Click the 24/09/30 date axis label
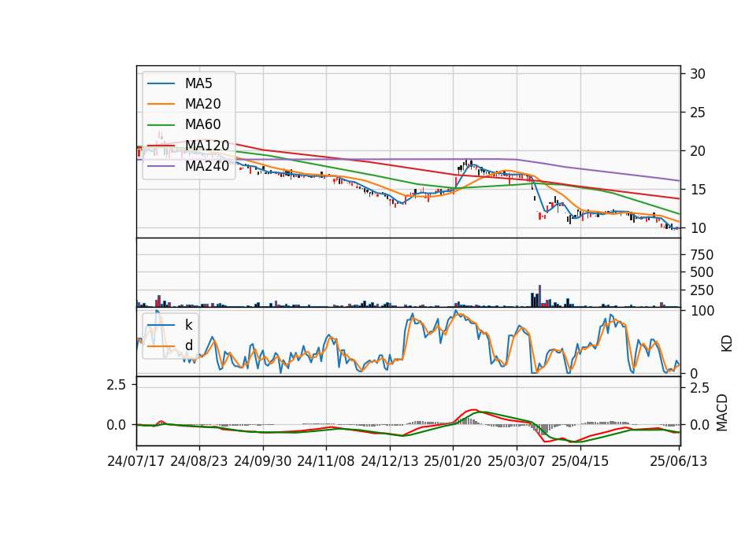756x543 pixels. tap(263, 461)
